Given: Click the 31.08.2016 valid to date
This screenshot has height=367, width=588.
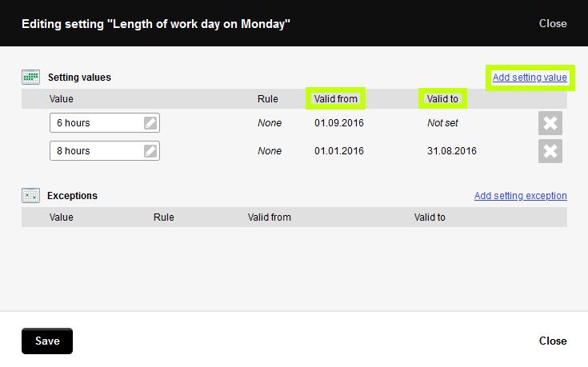Looking at the screenshot, I should (451, 150).
